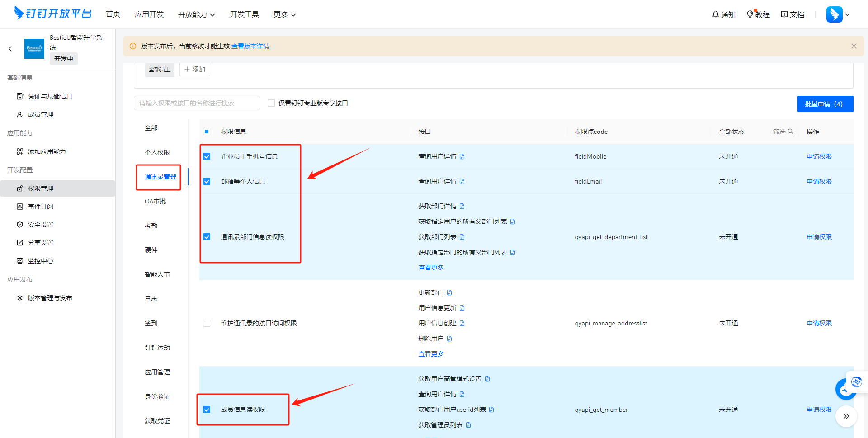This screenshot has width=868, height=438.
Task: Open the user avatar dropdown arrow
Action: (x=847, y=14)
